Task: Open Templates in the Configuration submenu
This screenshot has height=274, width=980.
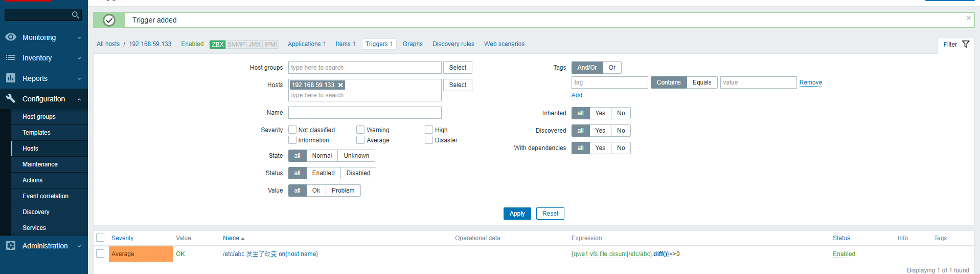Action: click(x=36, y=133)
